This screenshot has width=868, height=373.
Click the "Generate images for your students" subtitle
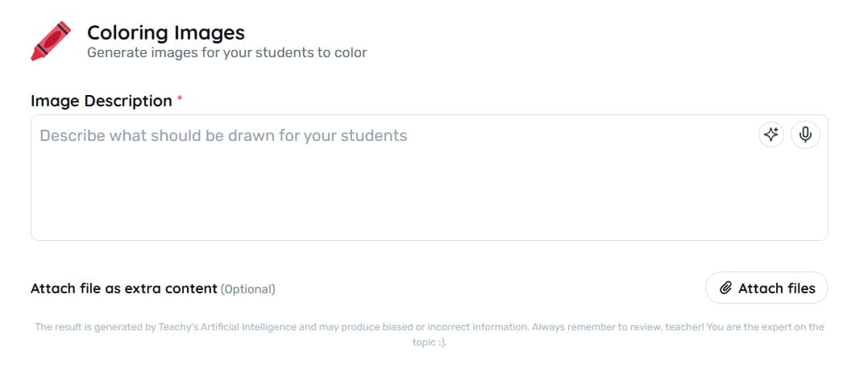click(x=226, y=53)
